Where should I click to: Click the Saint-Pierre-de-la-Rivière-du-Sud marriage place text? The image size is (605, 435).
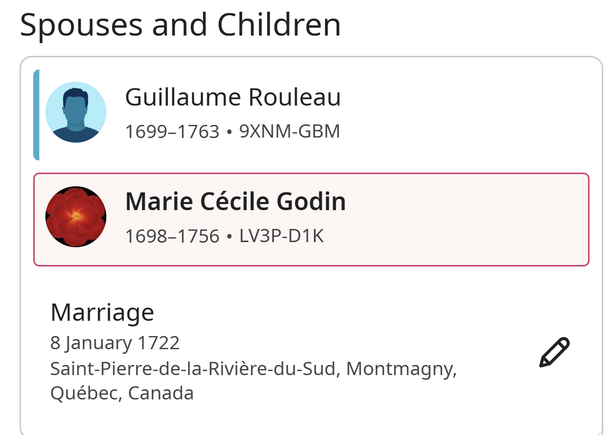click(x=195, y=369)
